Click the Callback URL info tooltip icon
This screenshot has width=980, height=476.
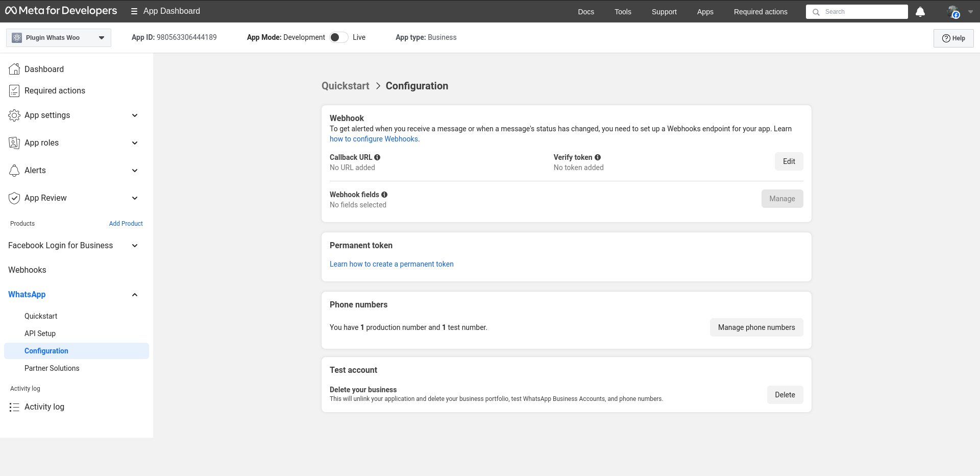377,157
